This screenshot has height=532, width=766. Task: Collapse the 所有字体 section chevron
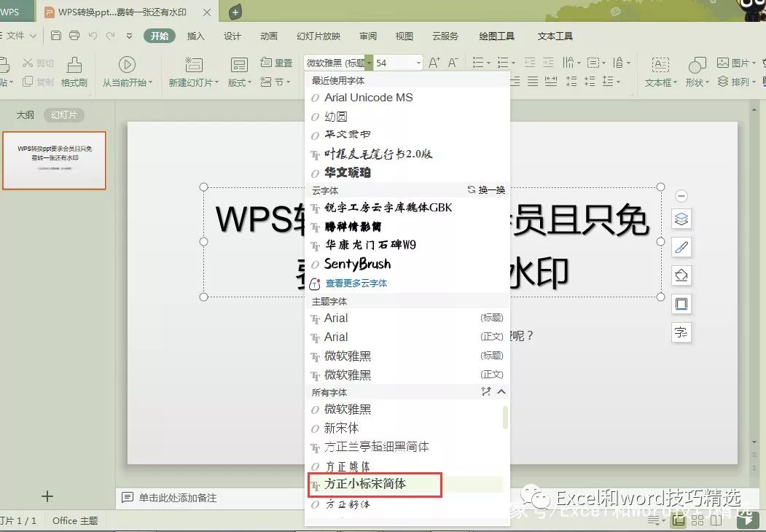pyautogui.click(x=501, y=391)
